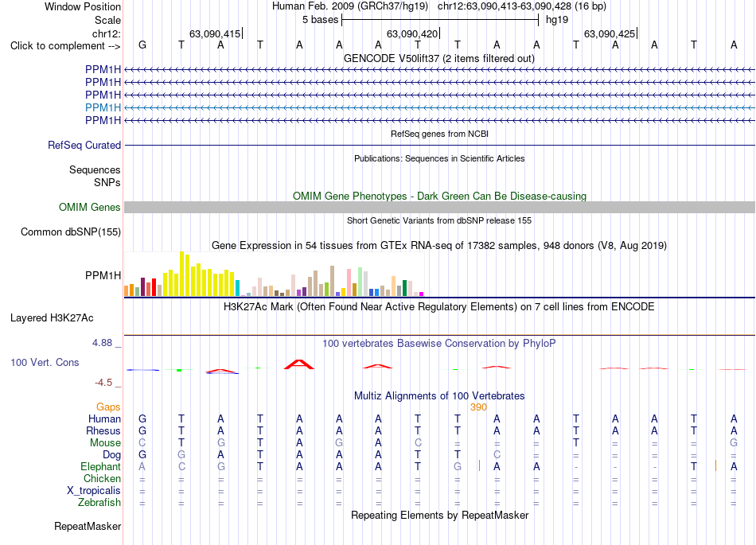Screen dimensions: 756x545
Task: Click the -4.5 PhyloP lower scale value
Action: (x=103, y=383)
